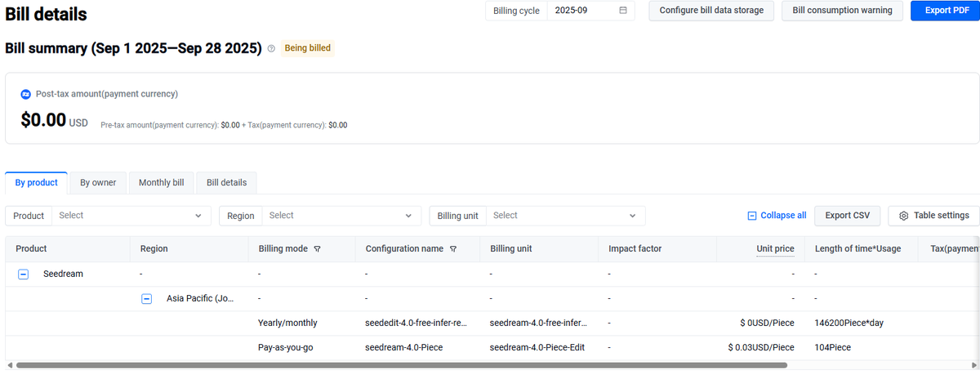Click Length of time*Usage column header
Viewport: 980px width, 375px height.
click(857, 248)
